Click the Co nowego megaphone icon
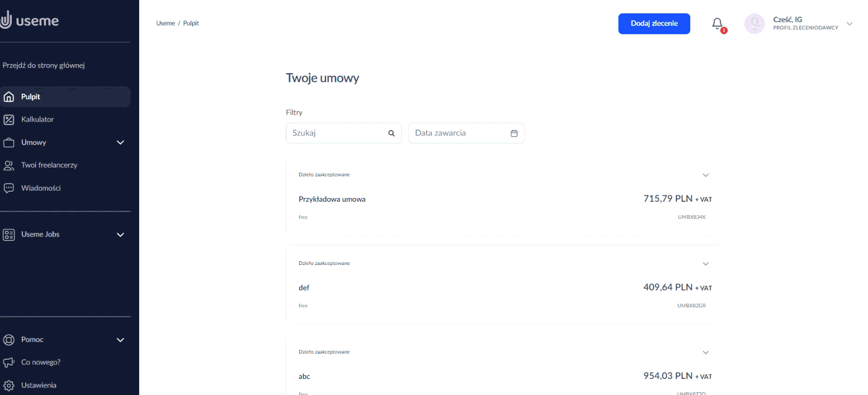Image resolution: width=868 pixels, height=395 pixels. click(9, 362)
